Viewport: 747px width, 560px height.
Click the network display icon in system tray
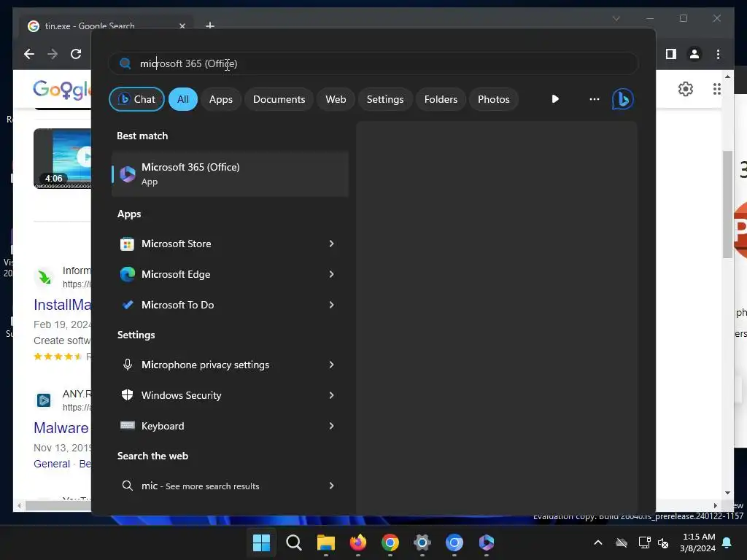point(644,542)
